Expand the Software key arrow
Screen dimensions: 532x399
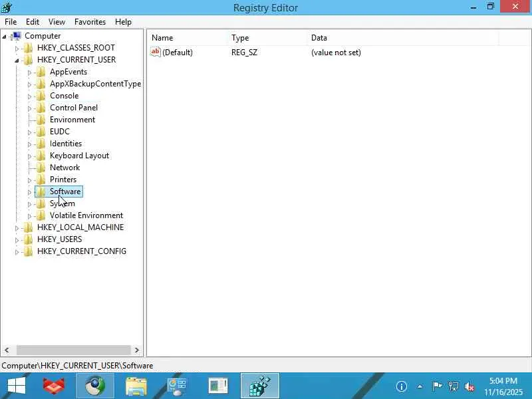point(29,192)
